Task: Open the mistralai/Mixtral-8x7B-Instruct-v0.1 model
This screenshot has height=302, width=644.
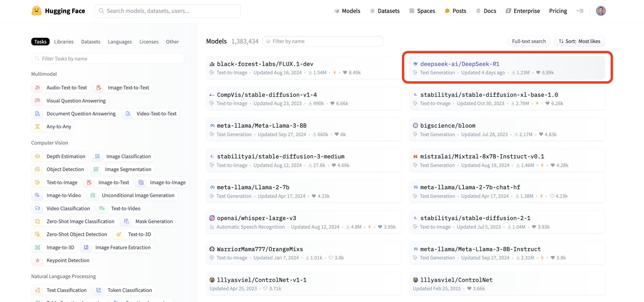Action: click(507, 160)
